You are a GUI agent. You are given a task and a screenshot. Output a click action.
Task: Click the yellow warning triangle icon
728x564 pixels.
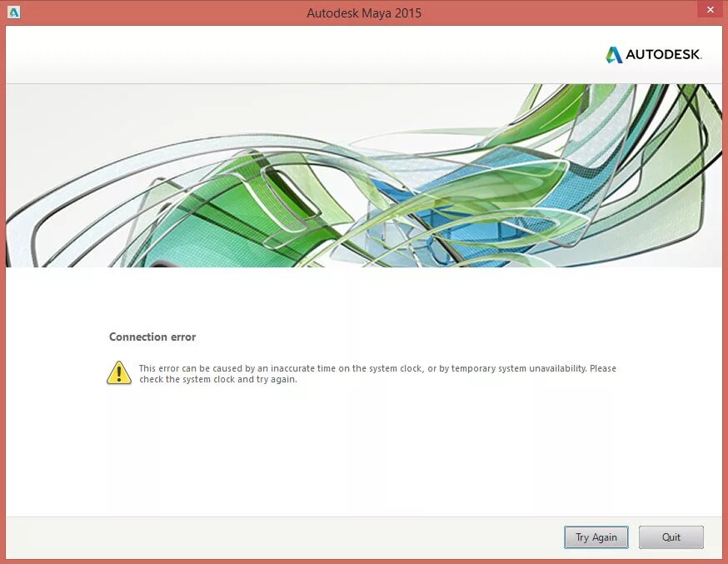[119, 372]
